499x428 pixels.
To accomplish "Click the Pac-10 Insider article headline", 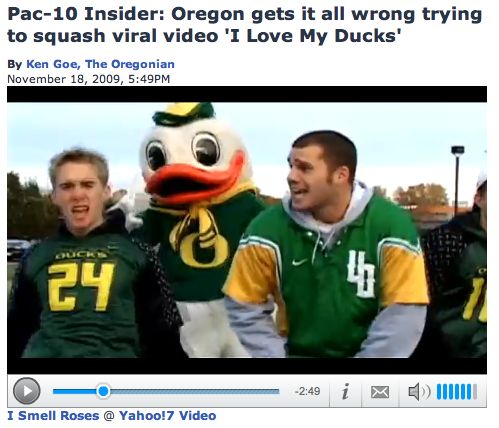I will (244, 25).
